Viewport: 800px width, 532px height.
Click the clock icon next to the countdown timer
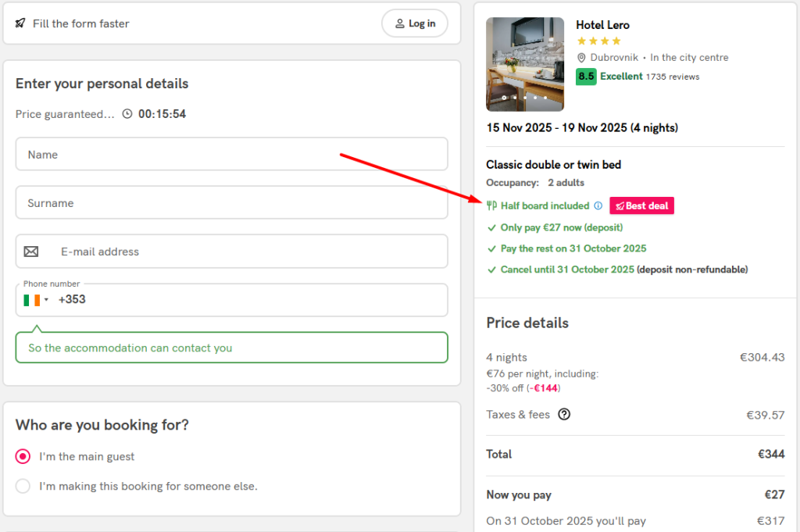(127, 114)
